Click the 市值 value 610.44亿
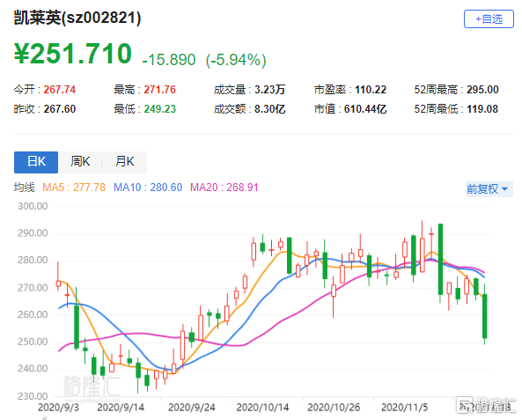This screenshot has height=420, width=522. tap(365, 109)
